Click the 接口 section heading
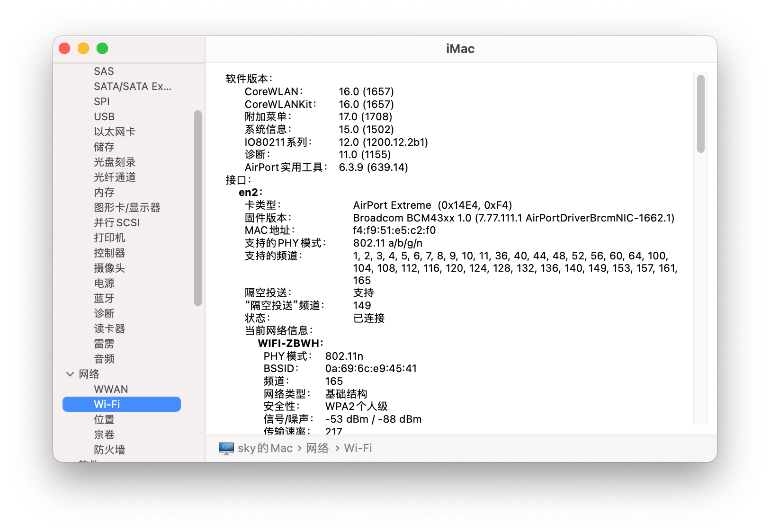The width and height of the screenshot is (770, 532). [238, 180]
